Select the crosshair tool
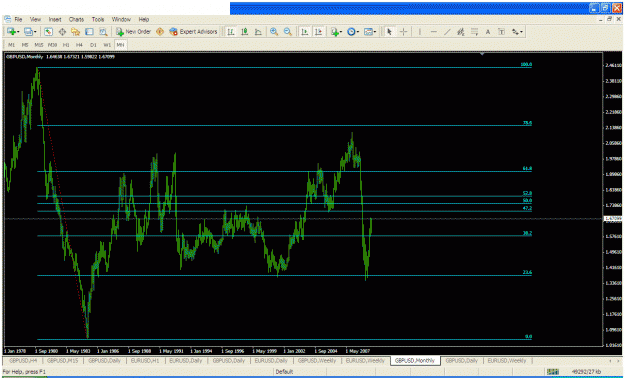Screen dimensions: 625x378 pos(403,32)
